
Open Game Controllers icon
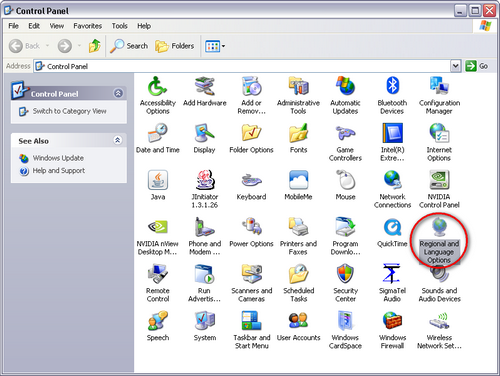pyautogui.click(x=345, y=133)
